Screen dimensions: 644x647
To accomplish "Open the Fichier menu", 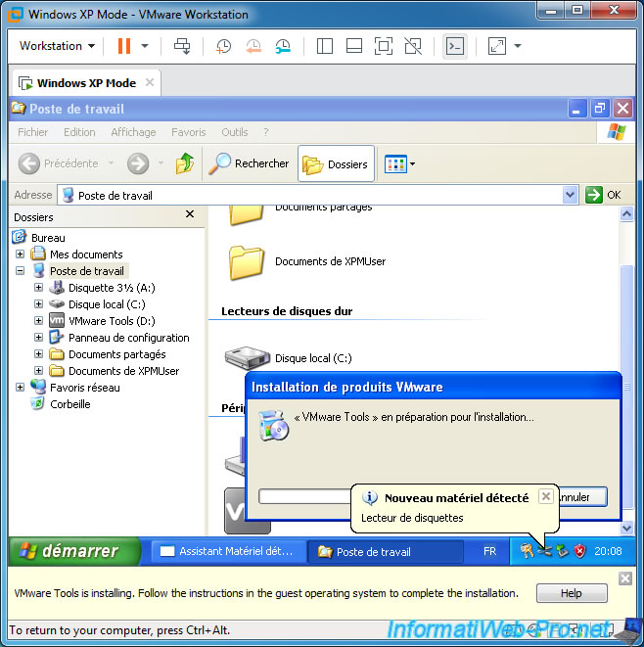I will pos(33,132).
